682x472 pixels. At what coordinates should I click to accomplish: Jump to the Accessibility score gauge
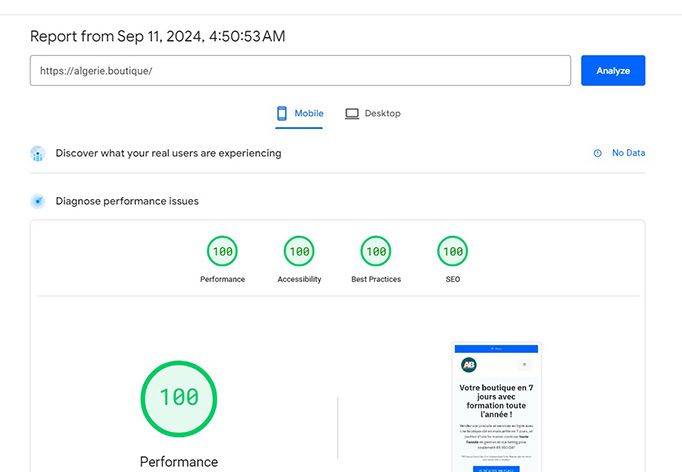299,251
